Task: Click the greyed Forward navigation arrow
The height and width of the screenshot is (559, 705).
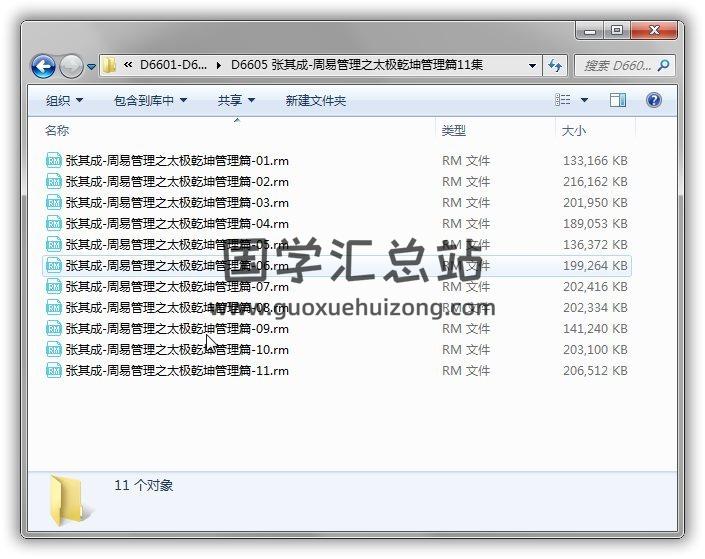Action: coord(71,67)
